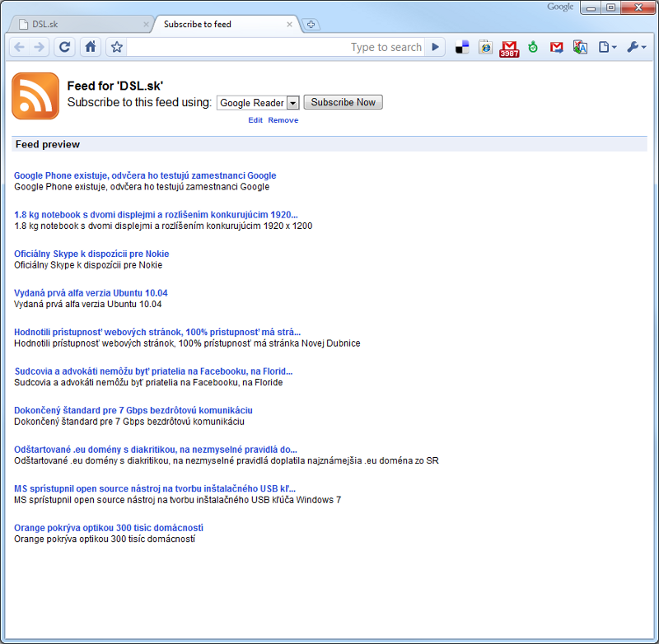Minimize the browser window
The width and height of the screenshot is (659, 644).
coord(591,7)
